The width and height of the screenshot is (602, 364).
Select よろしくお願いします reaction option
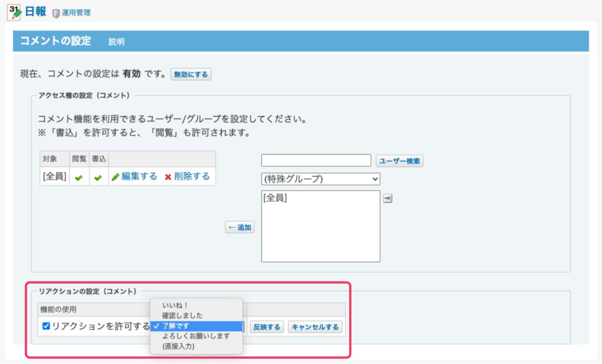point(196,336)
